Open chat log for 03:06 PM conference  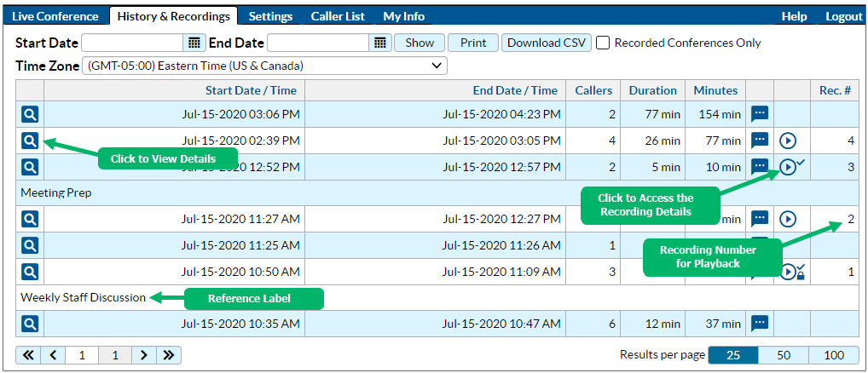coord(760,114)
